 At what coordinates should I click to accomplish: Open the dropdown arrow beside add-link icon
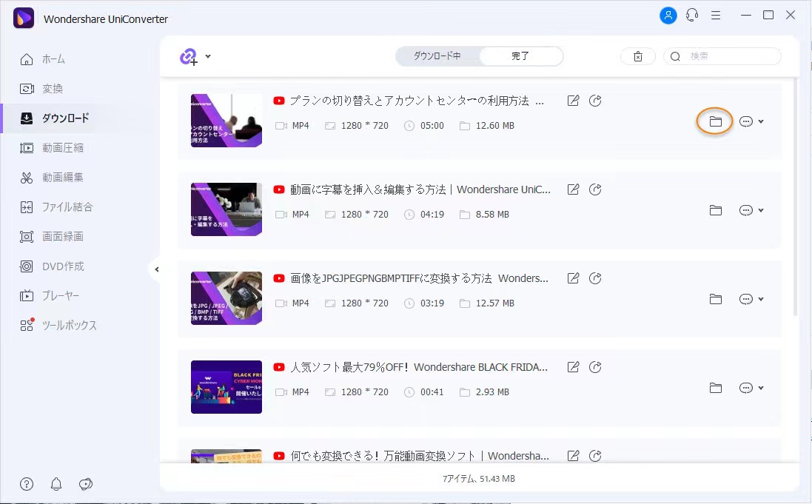[208, 56]
